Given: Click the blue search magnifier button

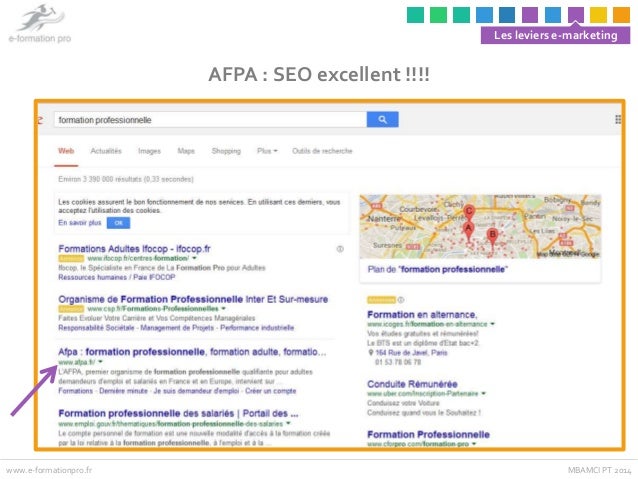Looking at the screenshot, I should (382, 119).
